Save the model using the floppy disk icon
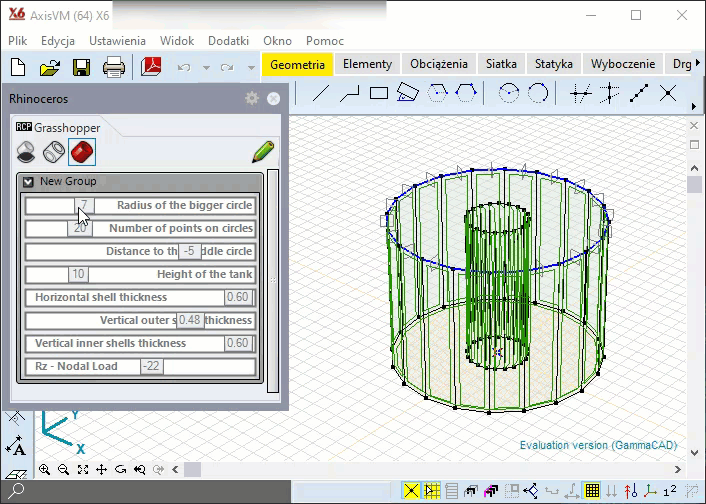Screen dimensions: 706x504 (81, 68)
